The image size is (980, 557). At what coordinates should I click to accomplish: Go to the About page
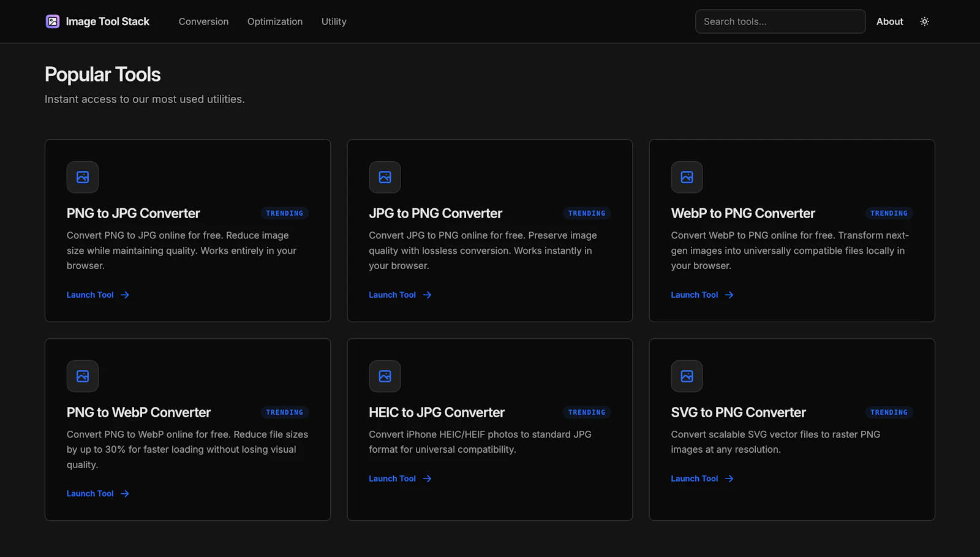pyautogui.click(x=889, y=21)
